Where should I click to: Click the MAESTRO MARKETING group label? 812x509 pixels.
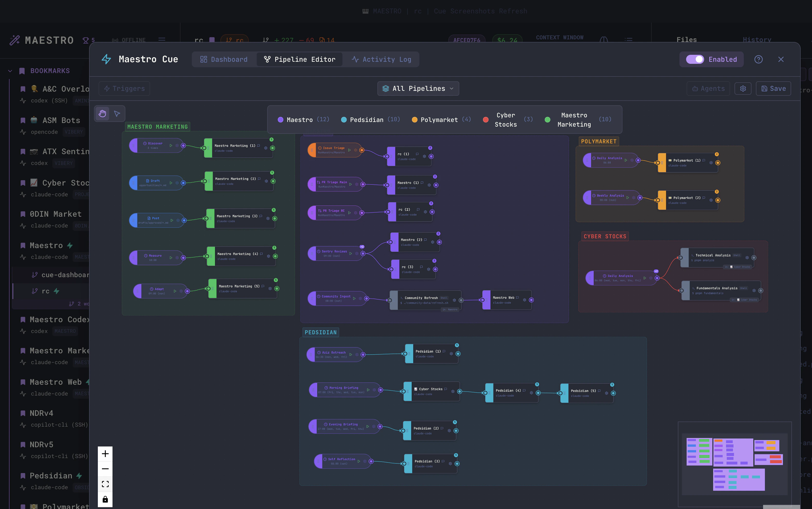[157, 127]
